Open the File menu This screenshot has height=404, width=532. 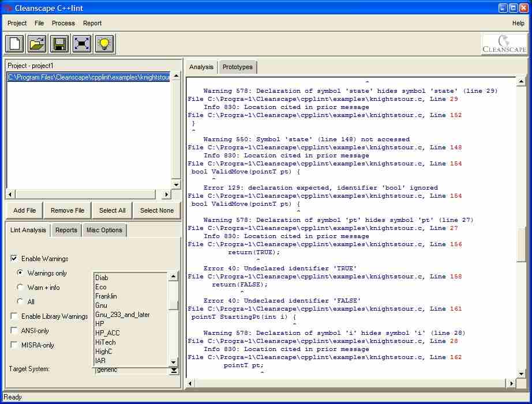(39, 23)
